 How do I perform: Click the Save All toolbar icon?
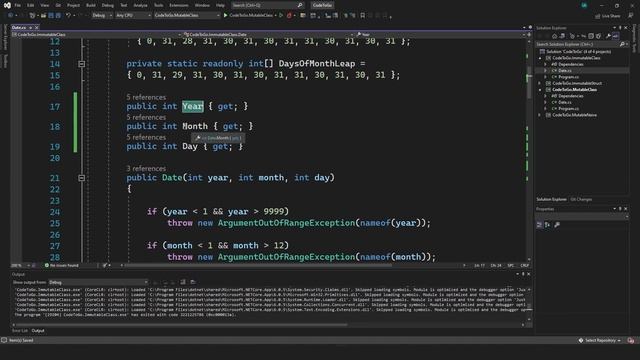(58, 16)
